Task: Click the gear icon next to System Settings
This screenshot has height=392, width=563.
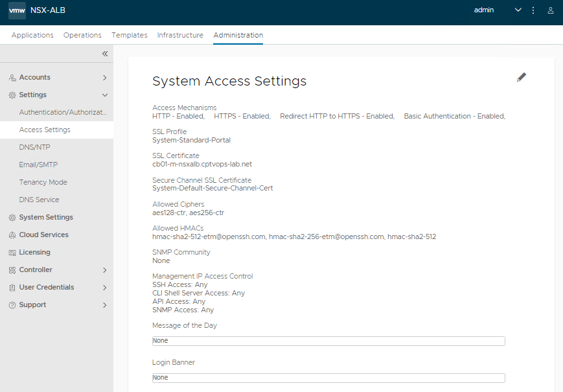Action: (x=12, y=218)
